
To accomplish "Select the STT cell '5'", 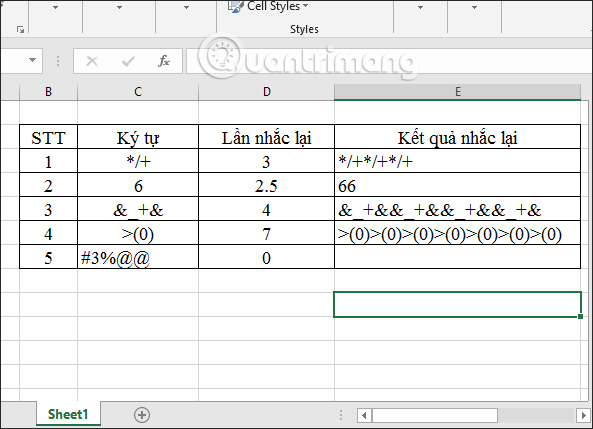I will pyautogui.click(x=48, y=257).
